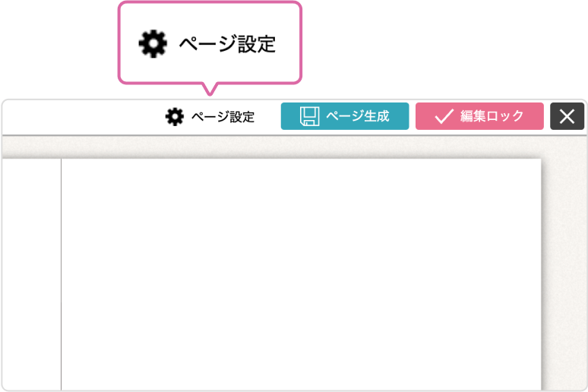
Task: Click the vertical divider beside left panel
Action: pos(61,274)
